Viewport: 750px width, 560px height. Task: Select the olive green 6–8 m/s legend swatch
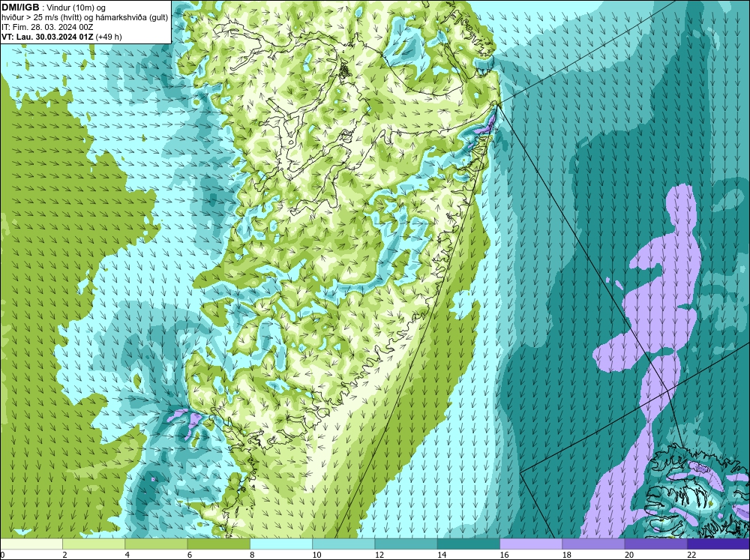click(218, 544)
